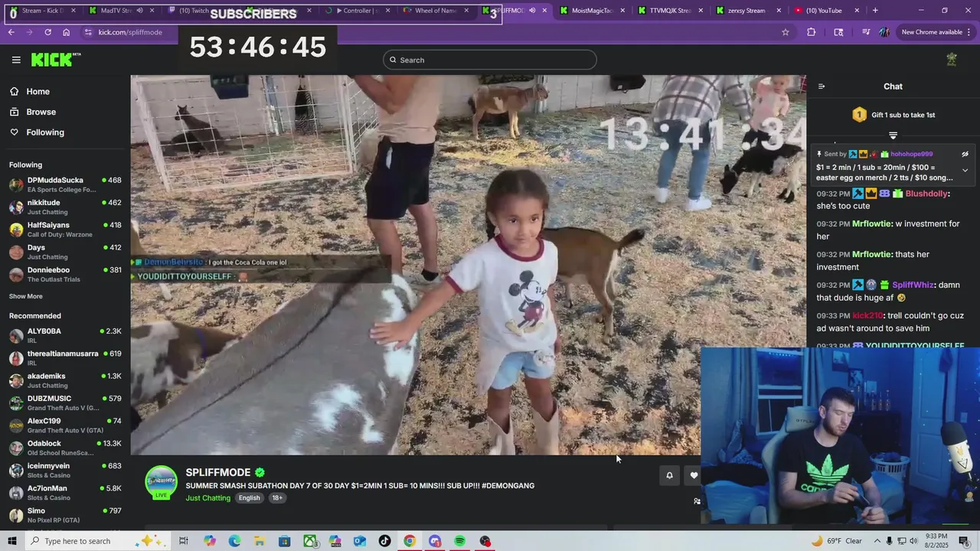Click kick210 username in chat
The width and height of the screenshot is (980, 551).
[867, 315]
